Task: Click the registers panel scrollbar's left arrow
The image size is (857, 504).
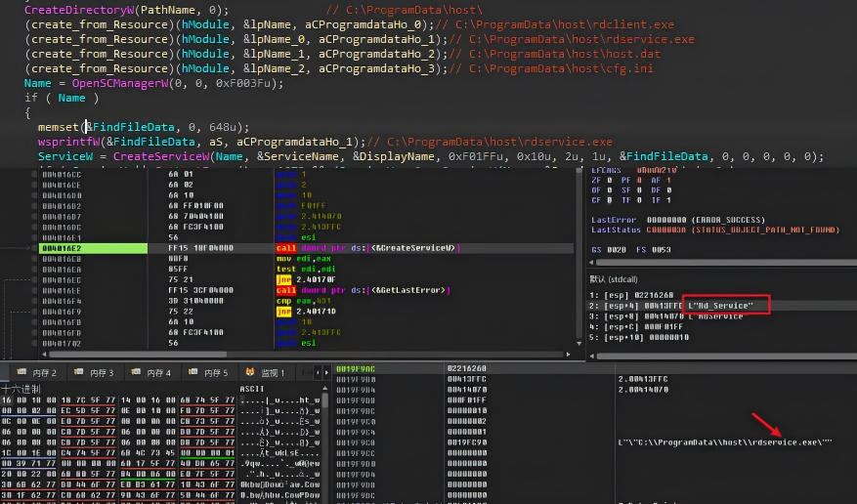Action: 592,263
